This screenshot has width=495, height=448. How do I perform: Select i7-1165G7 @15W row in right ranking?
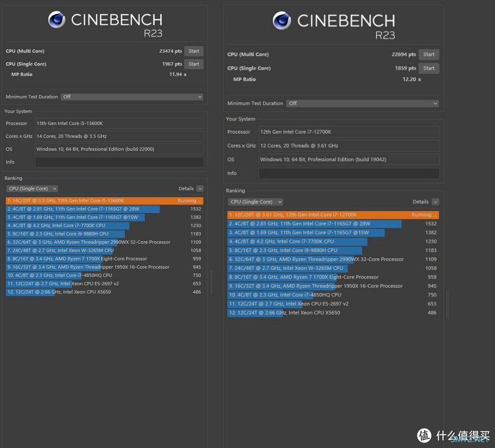coord(333,232)
